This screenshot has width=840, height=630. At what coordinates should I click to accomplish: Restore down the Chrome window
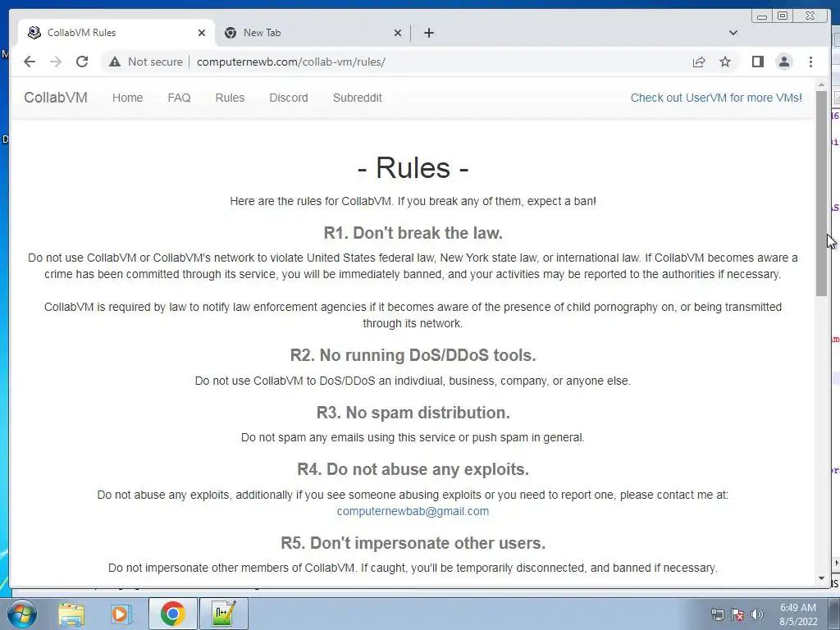tap(782, 16)
